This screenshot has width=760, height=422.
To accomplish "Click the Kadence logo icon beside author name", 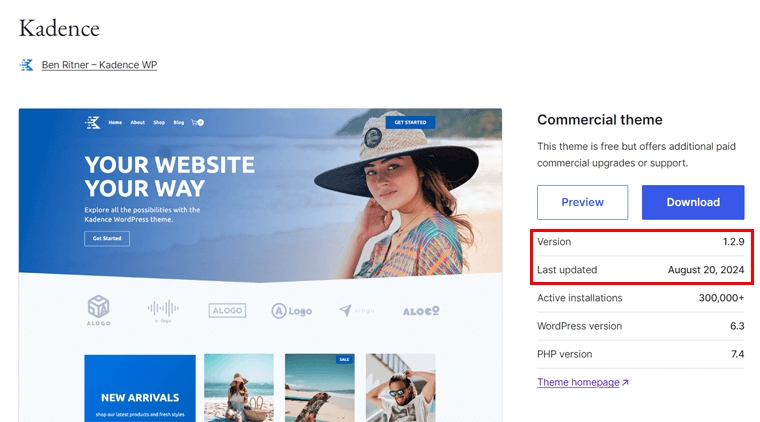I will coord(26,65).
